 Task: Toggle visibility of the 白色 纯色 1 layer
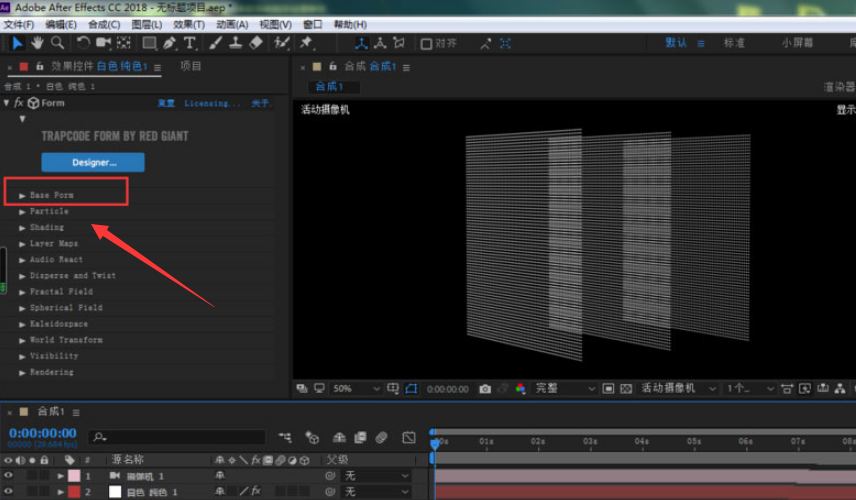(x=9, y=492)
